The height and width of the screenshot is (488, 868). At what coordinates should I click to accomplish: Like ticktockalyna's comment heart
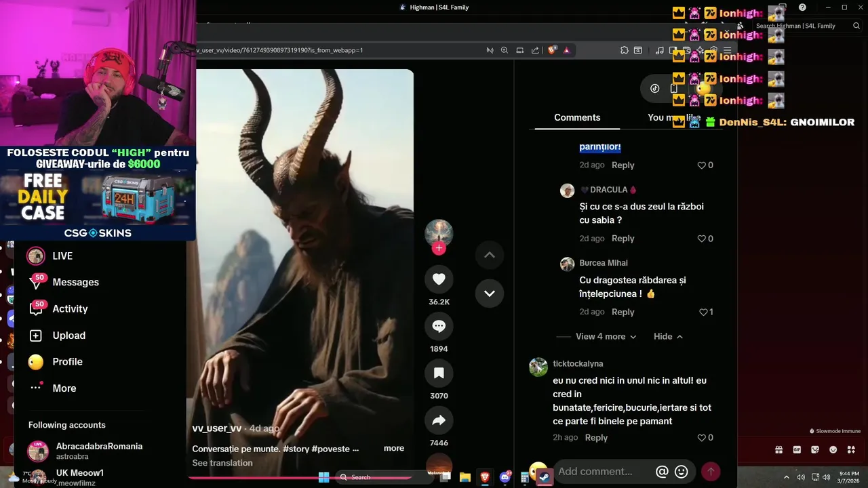(x=702, y=438)
